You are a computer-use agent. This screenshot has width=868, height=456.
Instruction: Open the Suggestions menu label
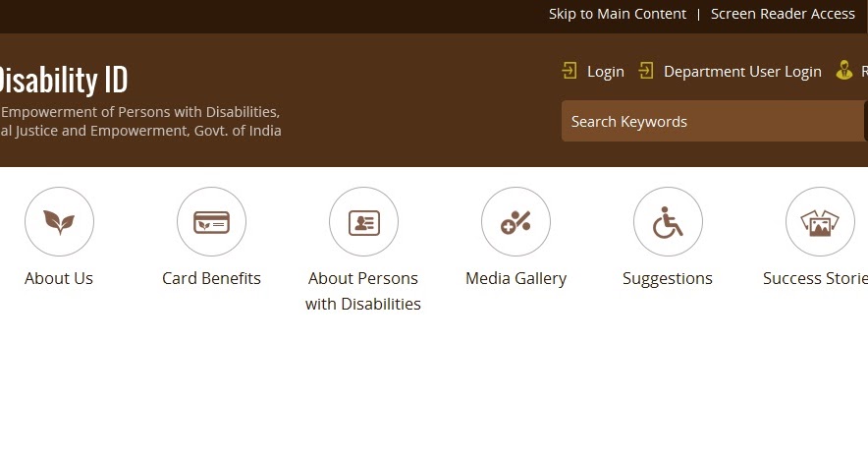[x=668, y=278]
